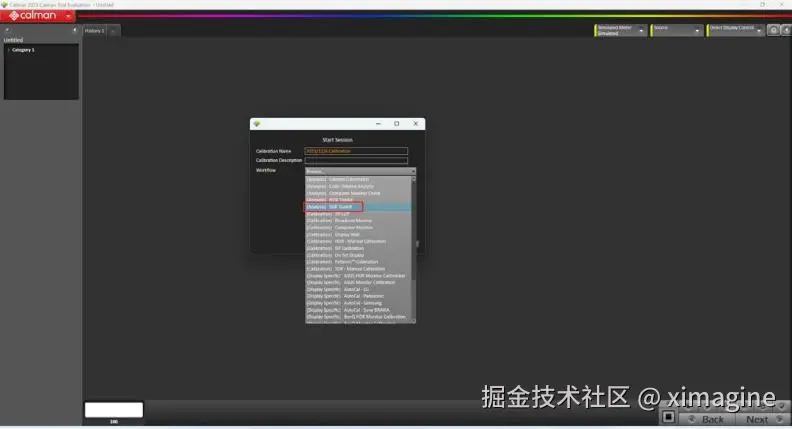Choose the AutoCal - Sony BRAVIA workflow

[359, 310]
